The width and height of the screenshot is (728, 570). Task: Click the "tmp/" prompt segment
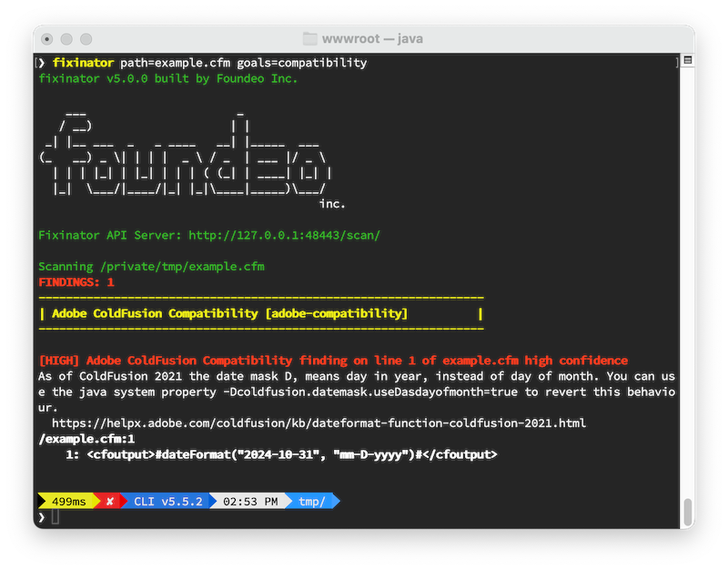(311, 501)
